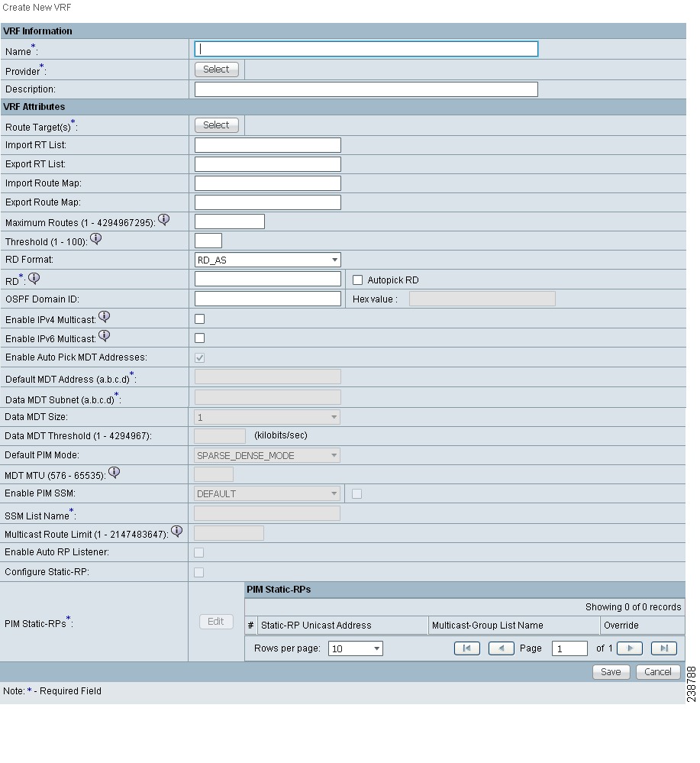Toggle Configure Static-RP checkbox
Image resolution: width=700 pixels, height=763 pixels.
tap(199, 572)
